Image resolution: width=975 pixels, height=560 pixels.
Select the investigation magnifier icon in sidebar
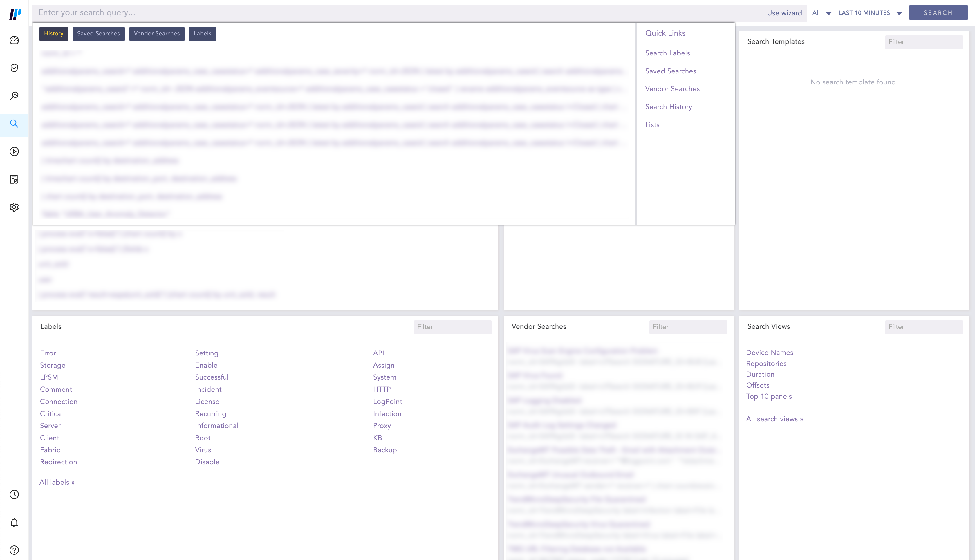(14, 96)
